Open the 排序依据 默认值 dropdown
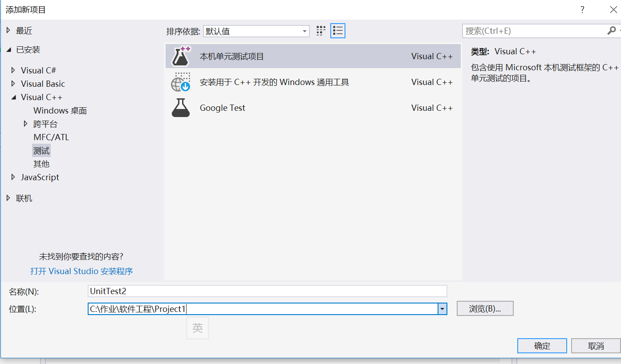This screenshot has height=364, width=621. coord(256,31)
